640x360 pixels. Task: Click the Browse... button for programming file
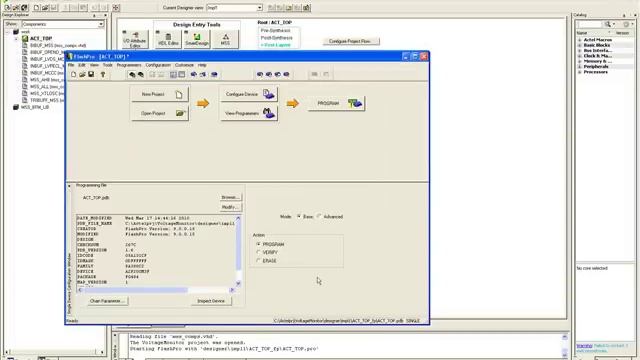click(231, 197)
